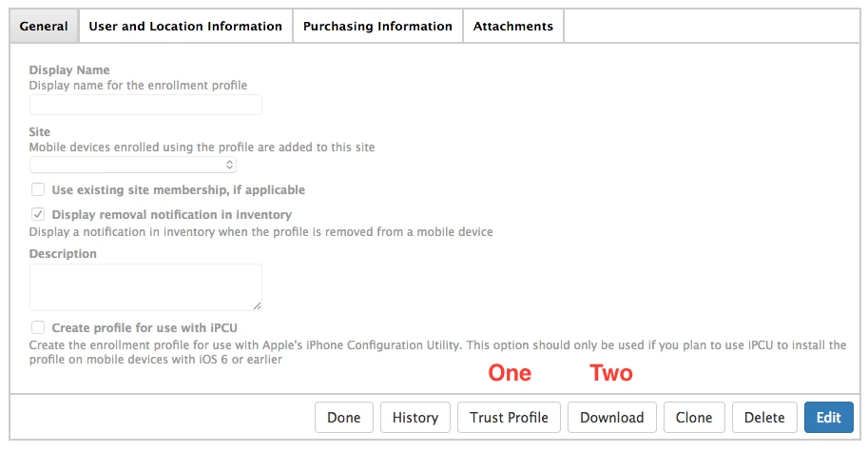Go to the Purchasing Information tab
The height and width of the screenshot is (452, 868).
(x=377, y=26)
